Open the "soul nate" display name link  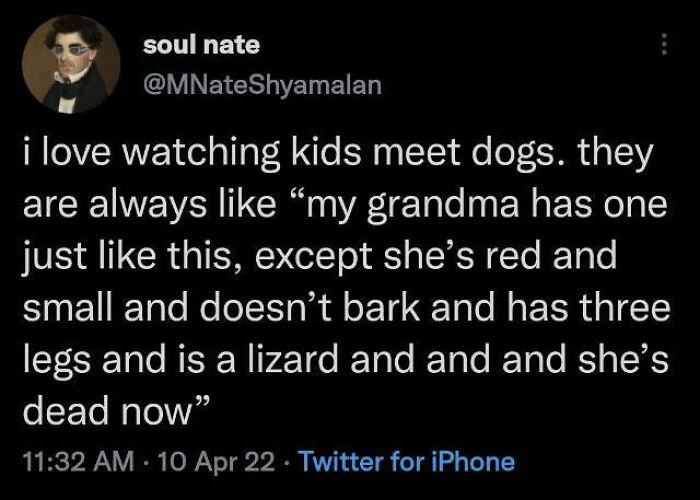click(201, 45)
